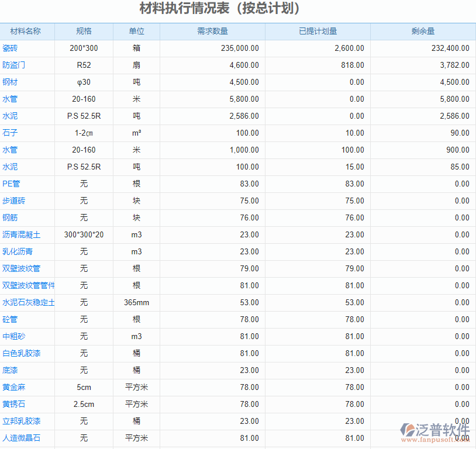Click the 规格 column header

click(84, 31)
